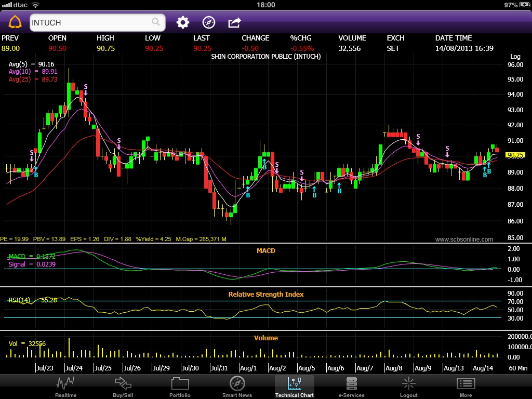Open the chart settings gear

pyautogui.click(x=182, y=22)
